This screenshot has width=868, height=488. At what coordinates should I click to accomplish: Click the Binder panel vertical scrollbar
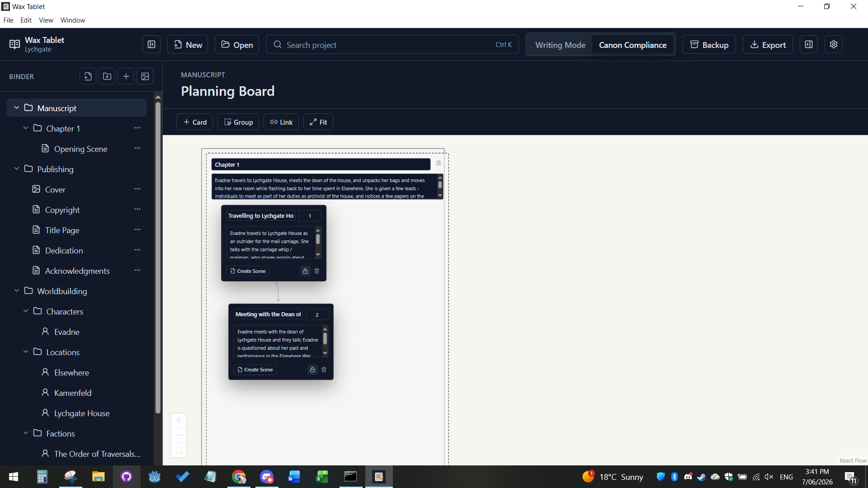(158, 258)
